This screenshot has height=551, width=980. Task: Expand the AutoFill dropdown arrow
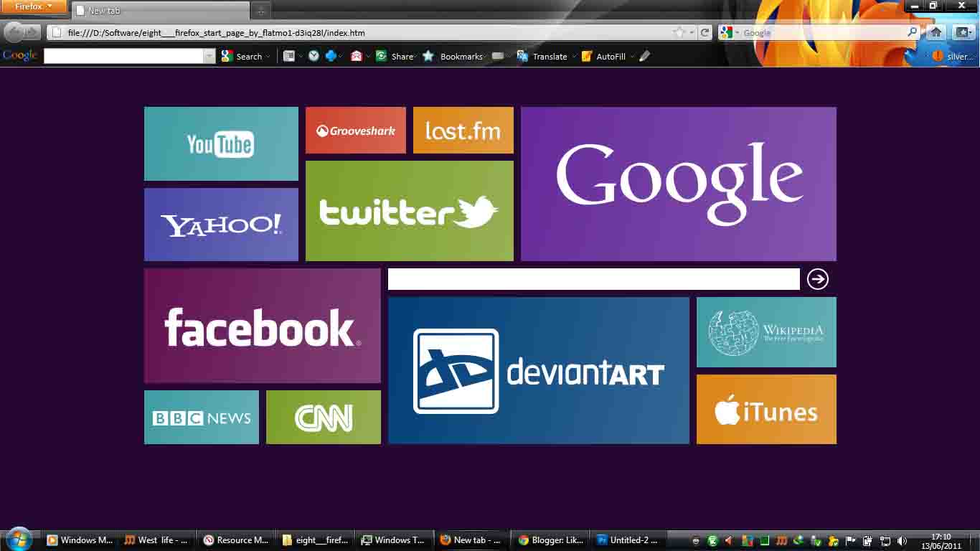(632, 56)
